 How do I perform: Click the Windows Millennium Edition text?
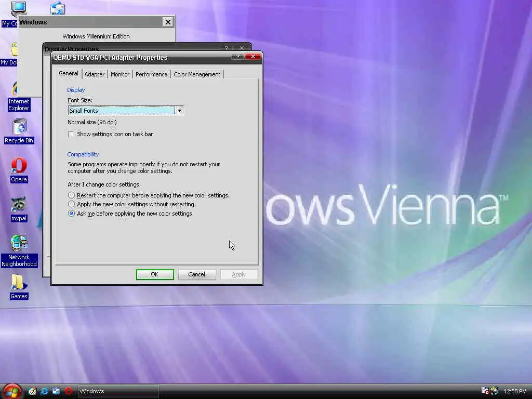[x=96, y=36]
